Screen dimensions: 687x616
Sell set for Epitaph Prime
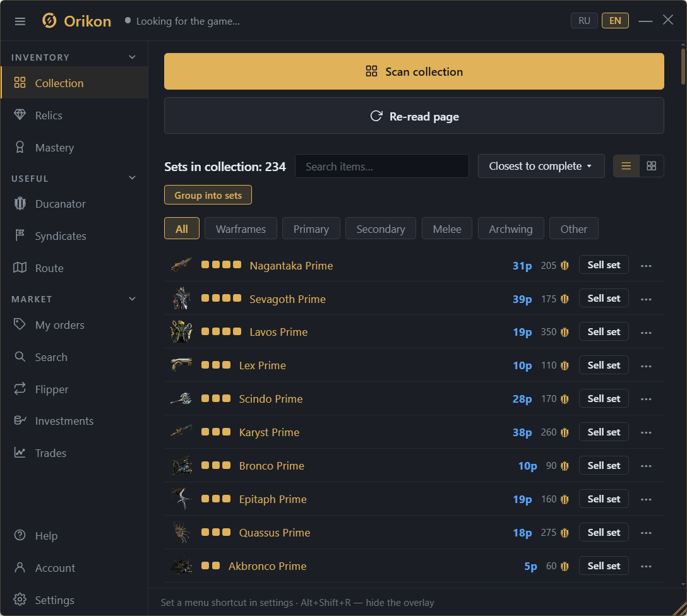(x=604, y=499)
